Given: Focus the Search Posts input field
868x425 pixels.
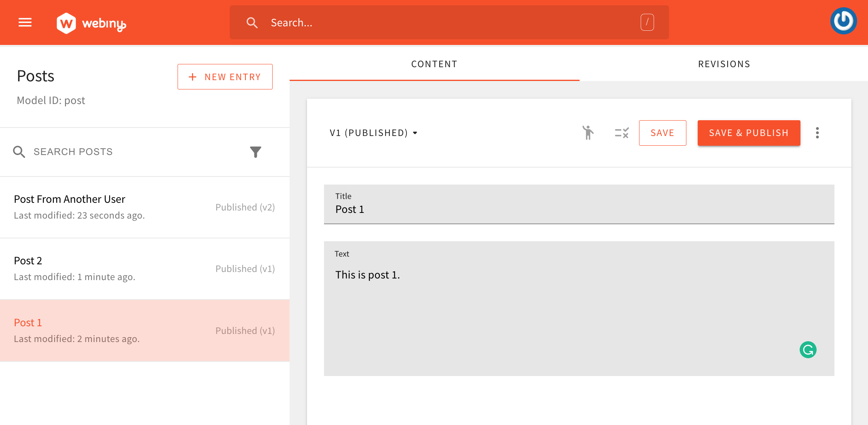Looking at the screenshot, I should click(129, 152).
